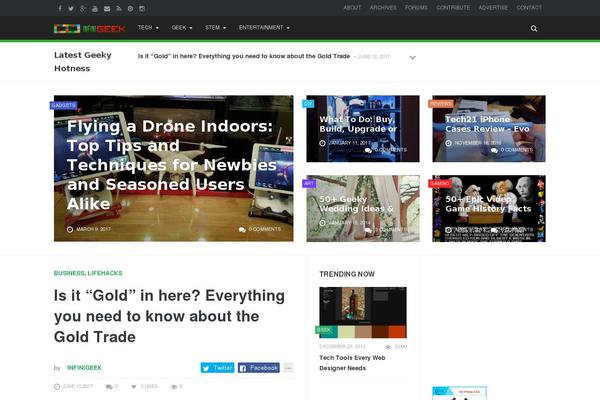This screenshot has height=400, width=600.
Task: Expand the Tech menu
Action: [x=148, y=28]
